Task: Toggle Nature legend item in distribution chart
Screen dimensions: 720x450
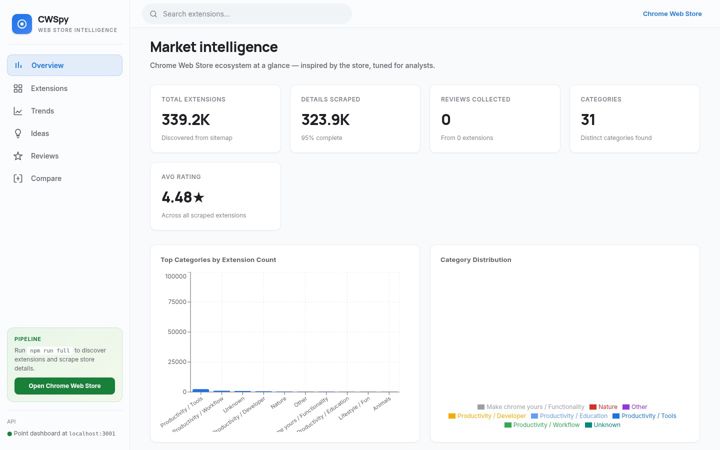Action: click(603, 407)
